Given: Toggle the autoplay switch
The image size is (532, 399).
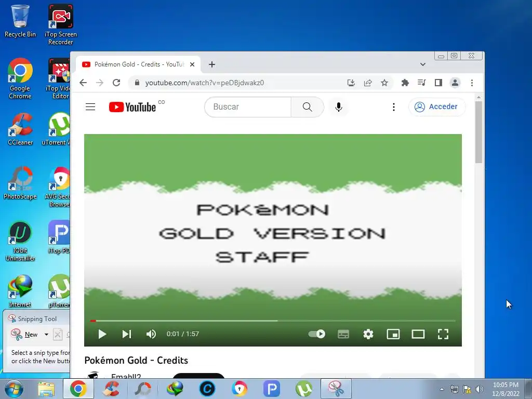Looking at the screenshot, I should (x=316, y=334).
